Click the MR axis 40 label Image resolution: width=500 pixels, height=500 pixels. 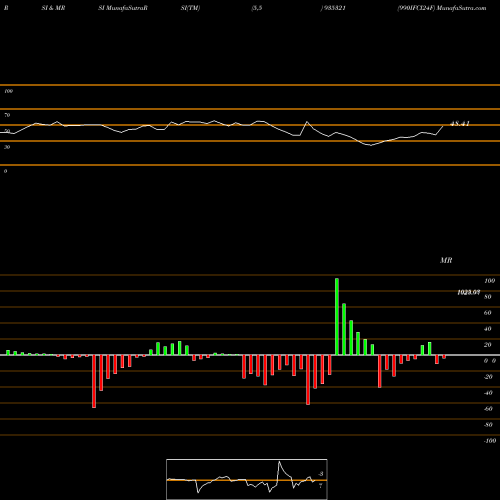488,329
